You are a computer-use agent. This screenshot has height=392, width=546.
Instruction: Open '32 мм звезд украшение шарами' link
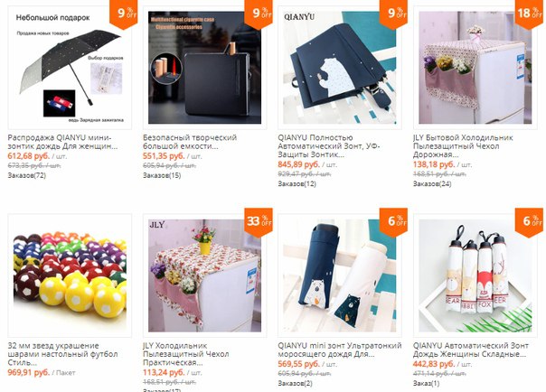tap(62, 354)
